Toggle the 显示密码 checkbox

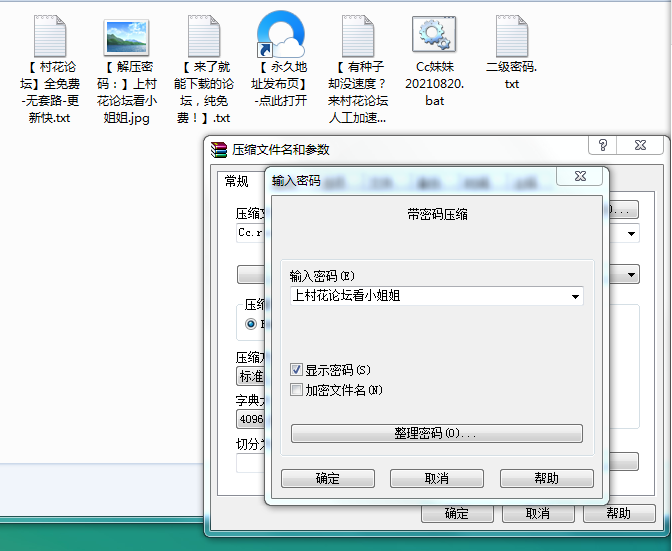point(296,370)
